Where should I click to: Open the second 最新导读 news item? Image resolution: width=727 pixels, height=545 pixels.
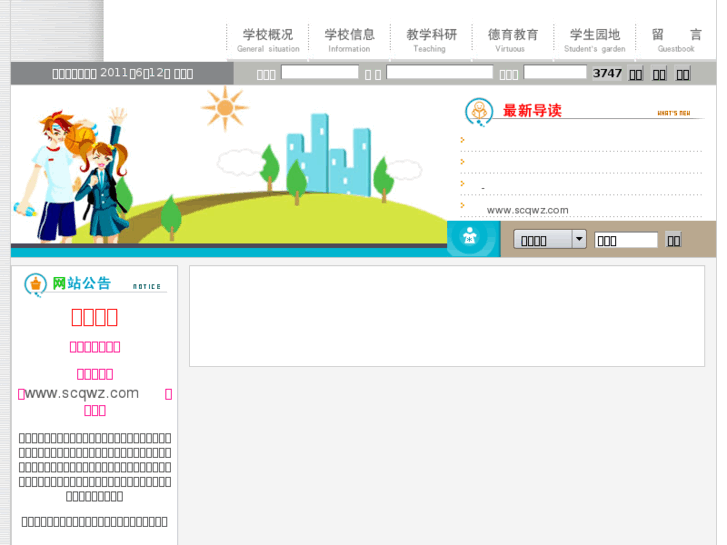(x=581, y=162)
